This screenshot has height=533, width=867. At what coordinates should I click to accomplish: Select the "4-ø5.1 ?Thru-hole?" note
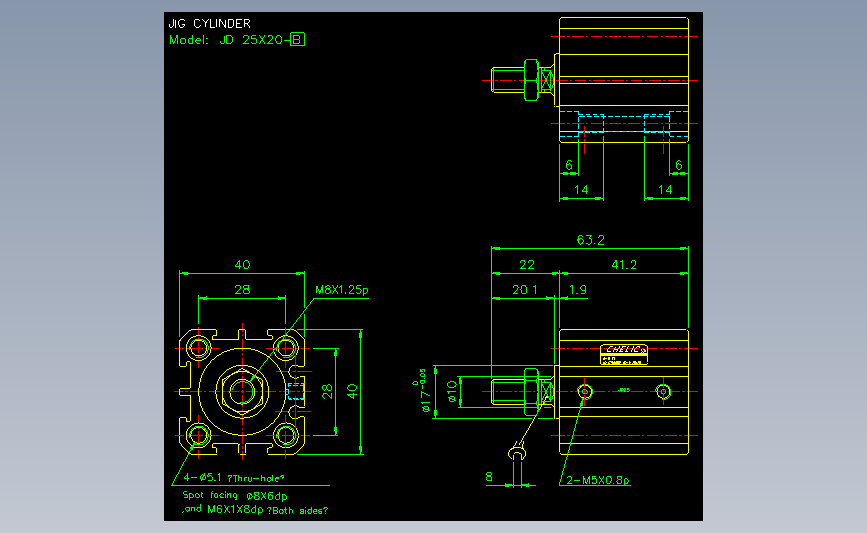[234, 478]
